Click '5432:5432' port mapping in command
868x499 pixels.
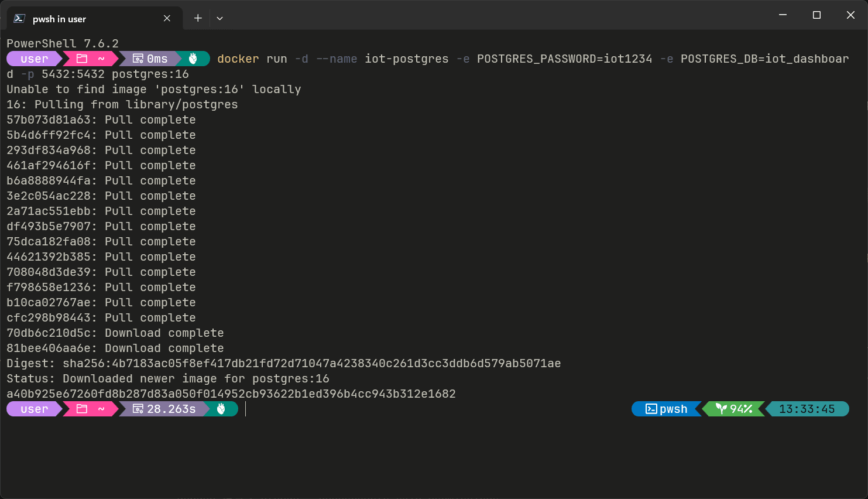tap(73, 74)
